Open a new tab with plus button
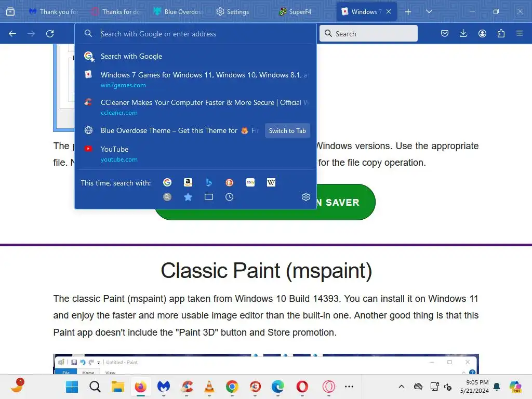Image resolution: width=532 pixels, height=399 pixels. coord(408,12)
